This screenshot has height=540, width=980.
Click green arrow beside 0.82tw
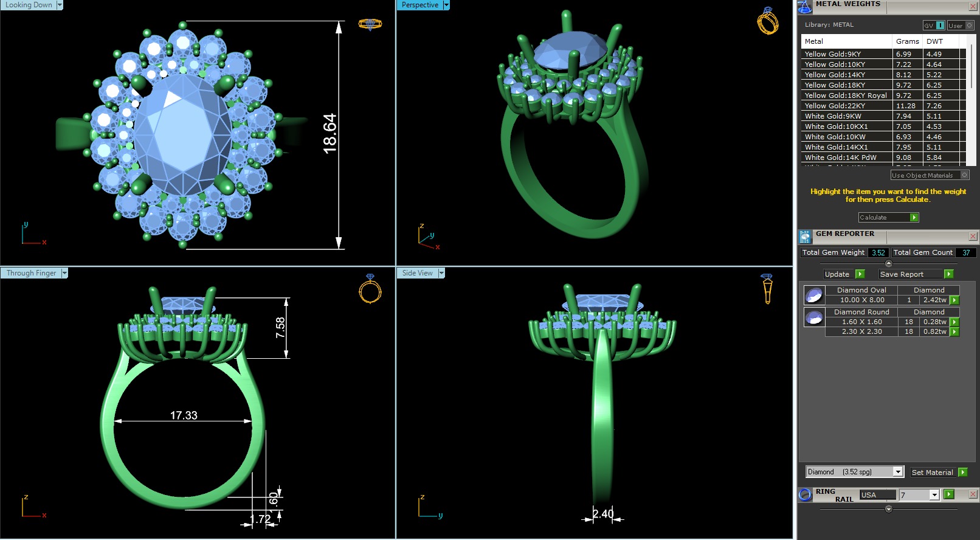tap(954, 332)
